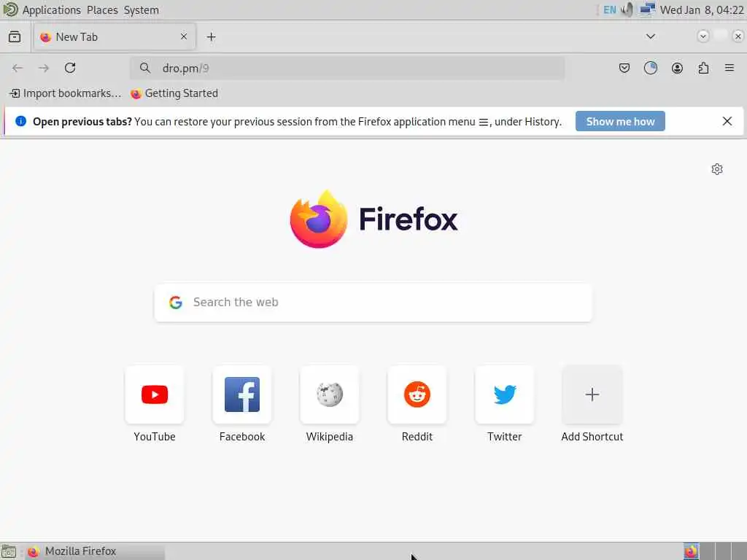Click the Search the web field

tap(373, 303)
